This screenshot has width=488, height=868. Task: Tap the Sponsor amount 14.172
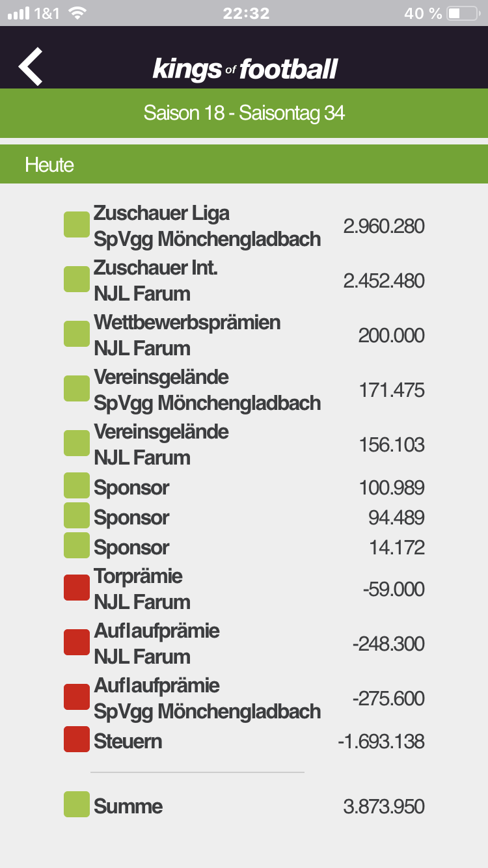pos(397,547)
